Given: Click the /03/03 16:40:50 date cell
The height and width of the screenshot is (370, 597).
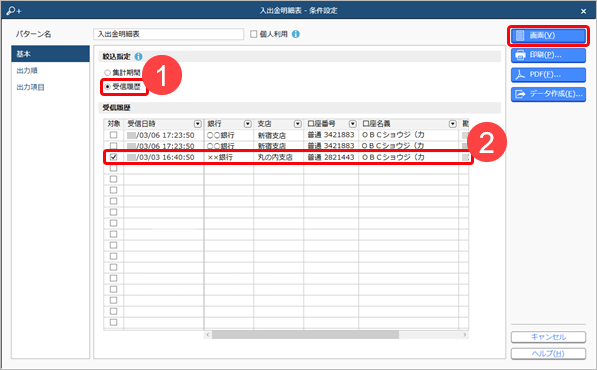Looking at the screenshot, I should (x=164, y=157).
